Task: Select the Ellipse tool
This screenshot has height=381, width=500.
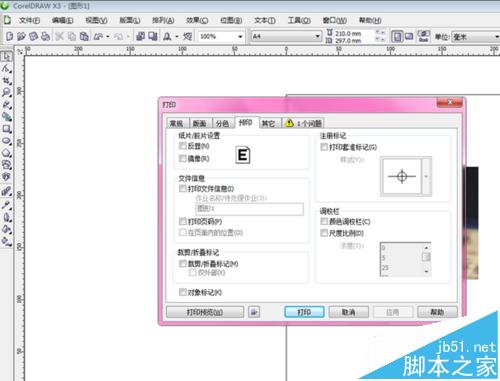Action: click(x=6, y=141)
